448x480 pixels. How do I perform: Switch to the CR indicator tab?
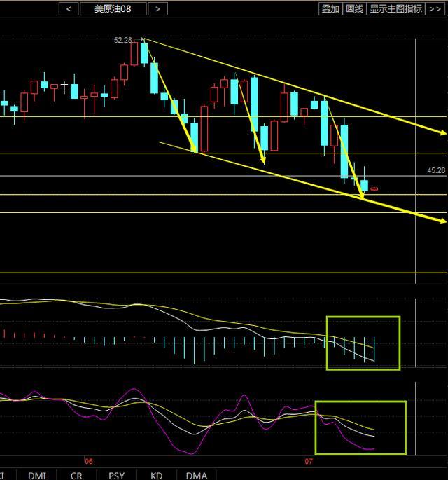[78, 475]
